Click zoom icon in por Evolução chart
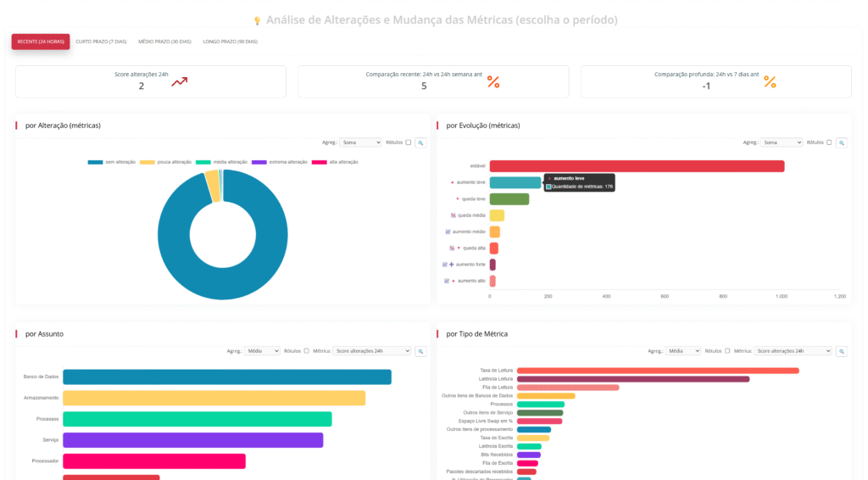868x480 pixels. pyautogui.click(x=841, y=142)
